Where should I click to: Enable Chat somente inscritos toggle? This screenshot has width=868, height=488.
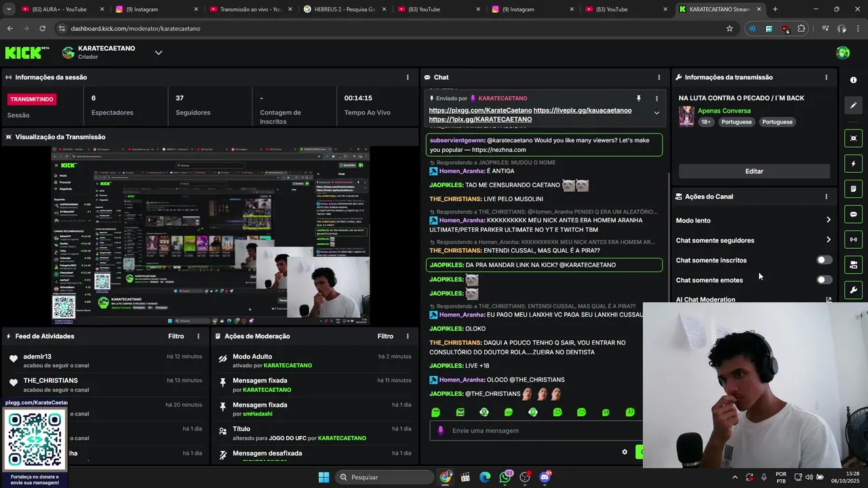(824, 260)
